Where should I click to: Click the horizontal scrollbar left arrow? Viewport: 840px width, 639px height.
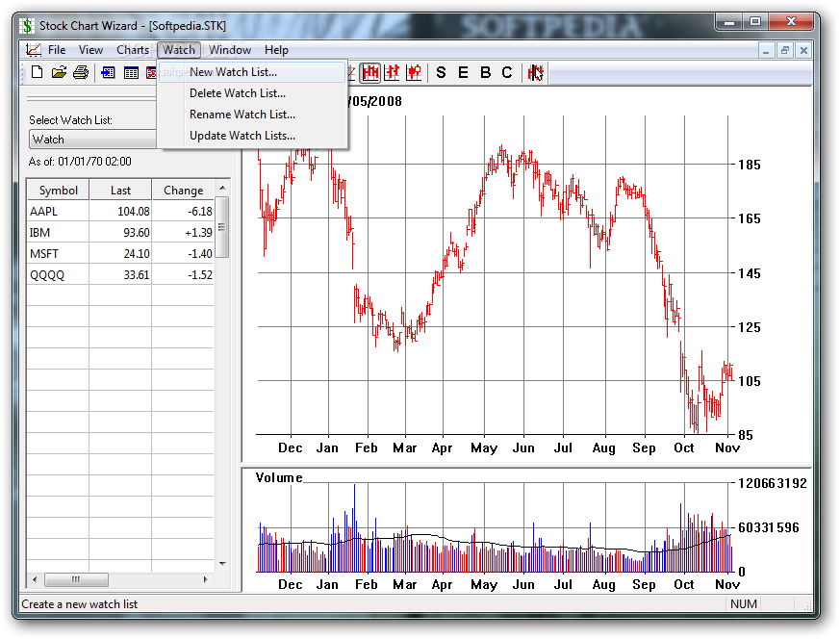coord(35,579)
